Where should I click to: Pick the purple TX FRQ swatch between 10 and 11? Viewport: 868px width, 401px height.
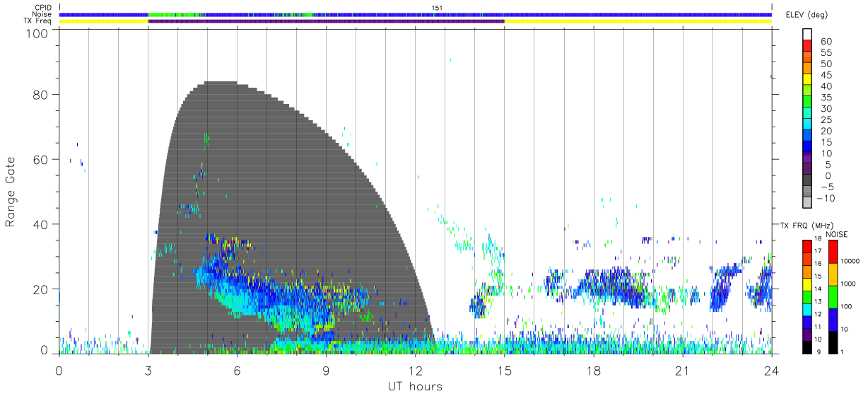click(807, 334)
